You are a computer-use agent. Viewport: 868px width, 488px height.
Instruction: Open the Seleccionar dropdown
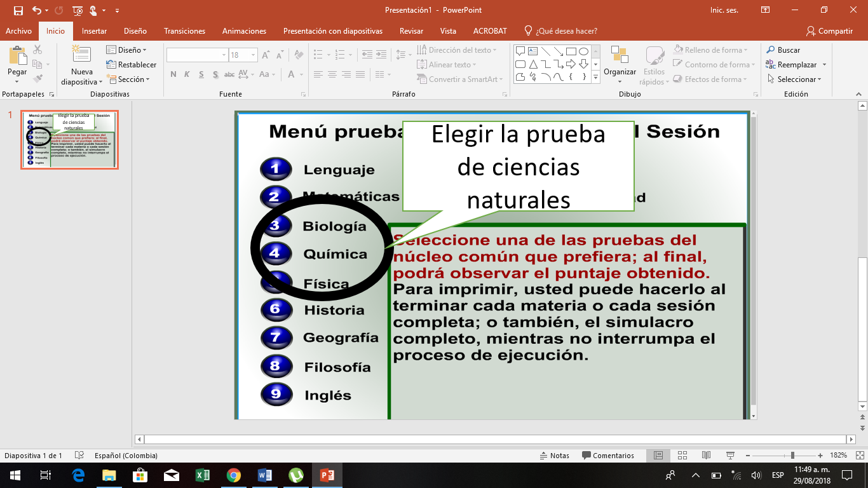(794, 79)
